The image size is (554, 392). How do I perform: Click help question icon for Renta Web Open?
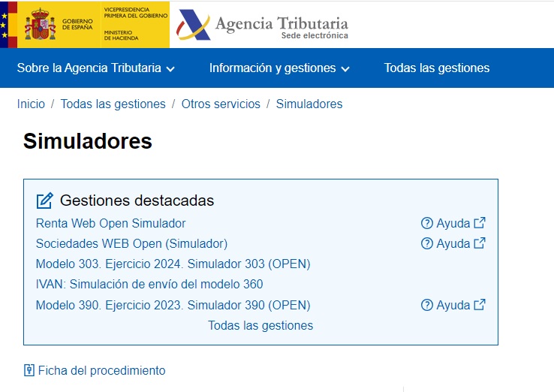click(427, 223)
